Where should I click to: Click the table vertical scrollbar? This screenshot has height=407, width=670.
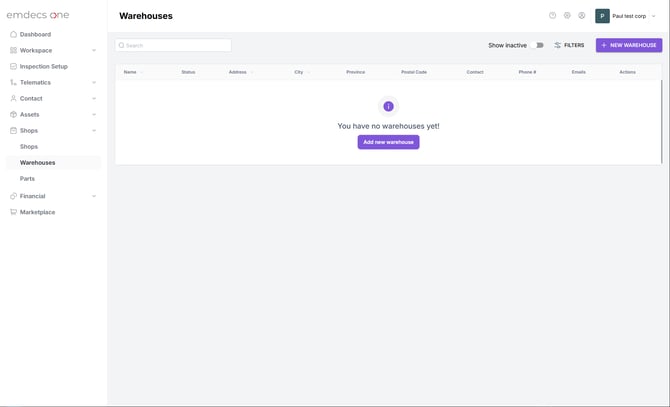pyautogui.click(x=661, y=122)
